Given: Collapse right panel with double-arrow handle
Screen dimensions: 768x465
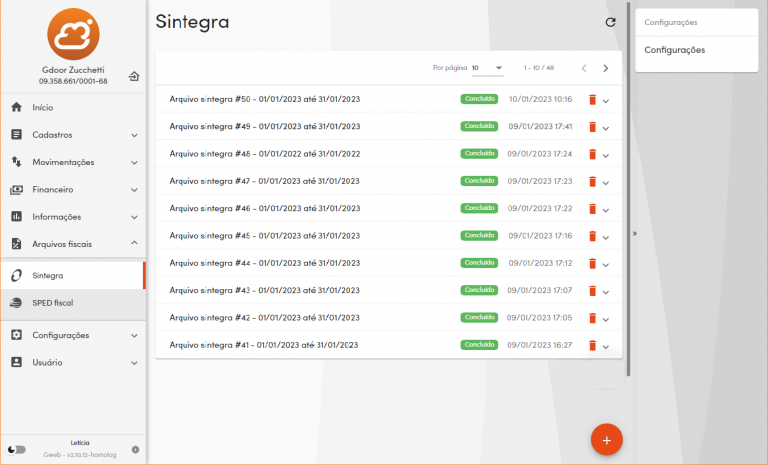Looking at the screenshot, I should point(635,232).
